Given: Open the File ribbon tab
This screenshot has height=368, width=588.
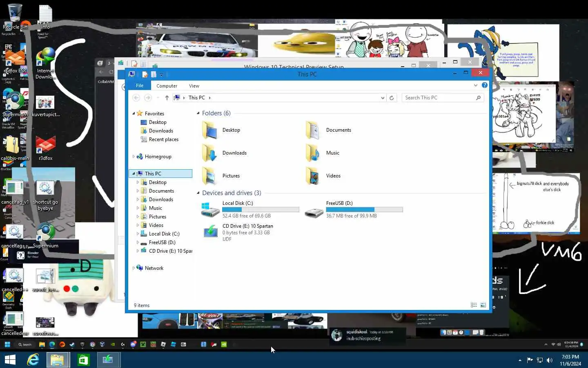Looking at the screenshot, I should tap(140, 85).
